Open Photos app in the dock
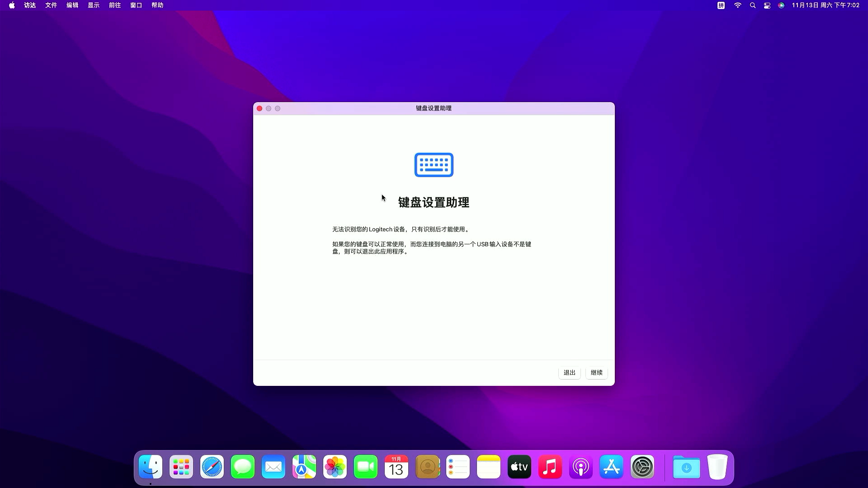868x488 pixels. pos(335,467)
